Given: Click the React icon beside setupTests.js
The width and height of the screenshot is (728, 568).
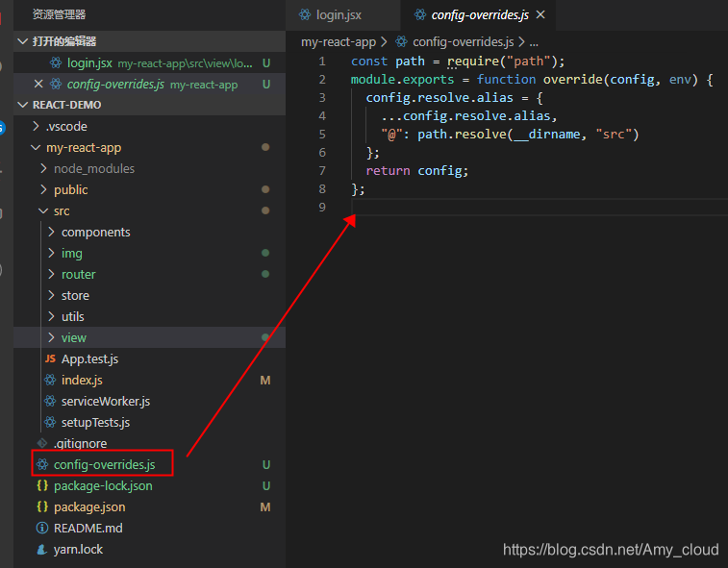Looking at the screenshot, I should [x=50, y=422].
